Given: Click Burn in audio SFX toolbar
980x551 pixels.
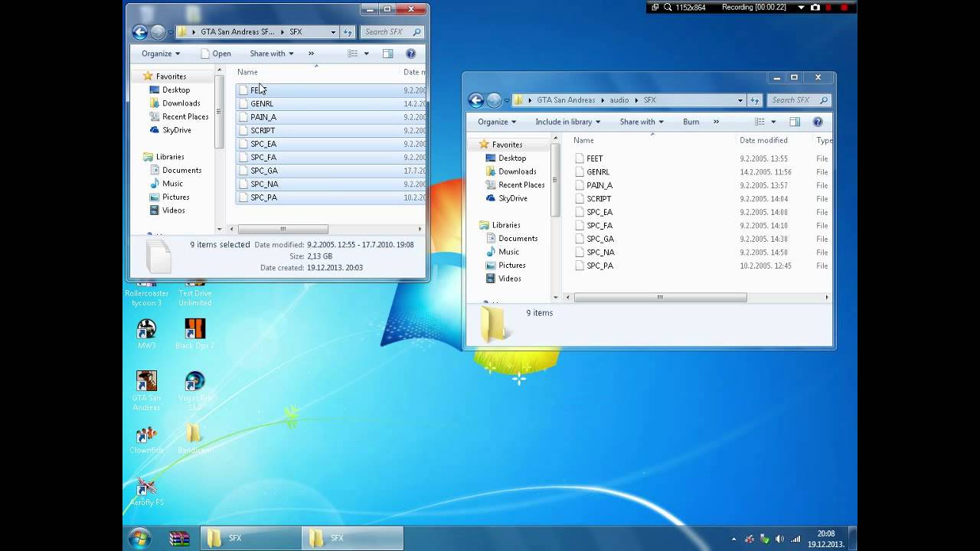Looking at the screenshot, I should coord(691,122).
